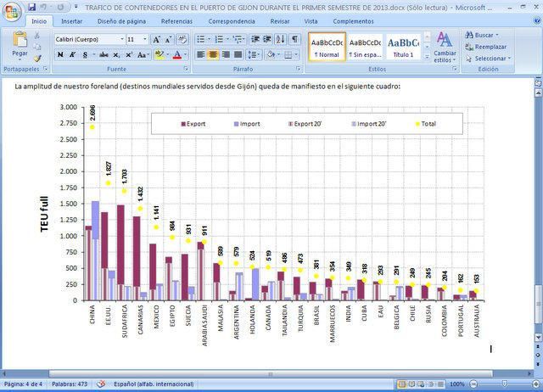Open Word help question mark icon
Viewport: 543px width, 392px height.
coord(537,21)
